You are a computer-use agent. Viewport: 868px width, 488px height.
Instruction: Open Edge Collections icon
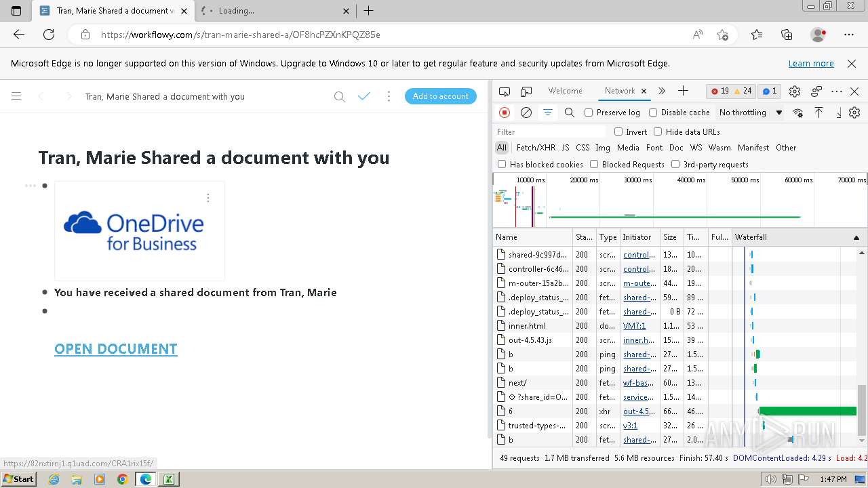click(x=787, y=35)
